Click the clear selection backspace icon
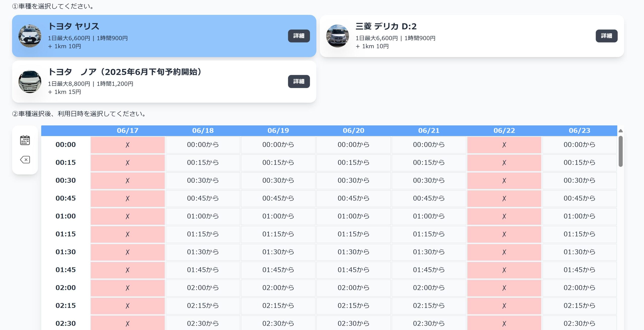Screen dimensions: 644x330 pyautogui.click(x=25, y=160)
